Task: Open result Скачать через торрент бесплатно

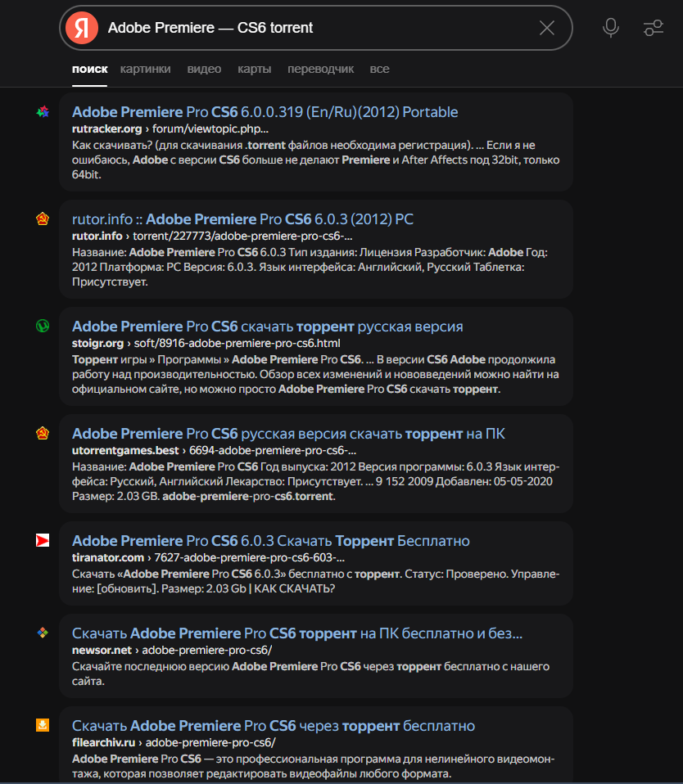Action: [274, 726]
